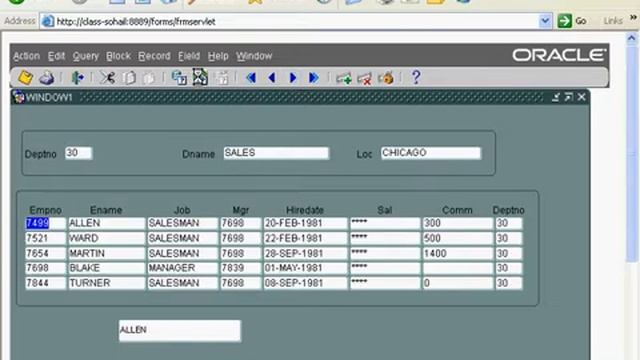Click the page scrollbar up arrow
This screenshot has height=360, width=640.
pyautogui.click(x=631, y=38)
